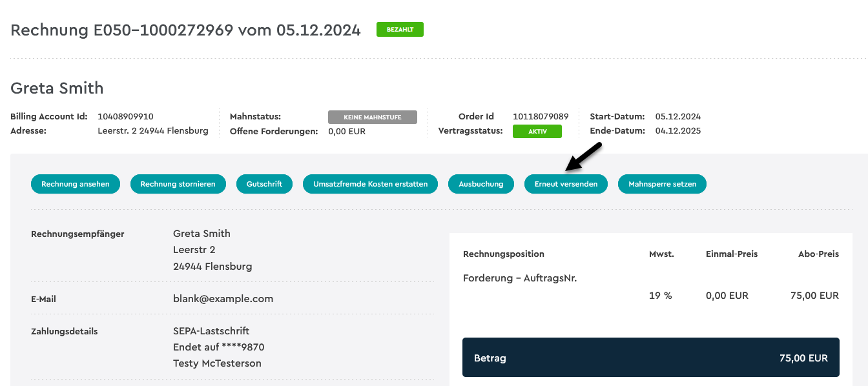Set Mahnsperre via Mahnsperre setzen button
This screenshot has height=386, width=868.
(663, 184)
